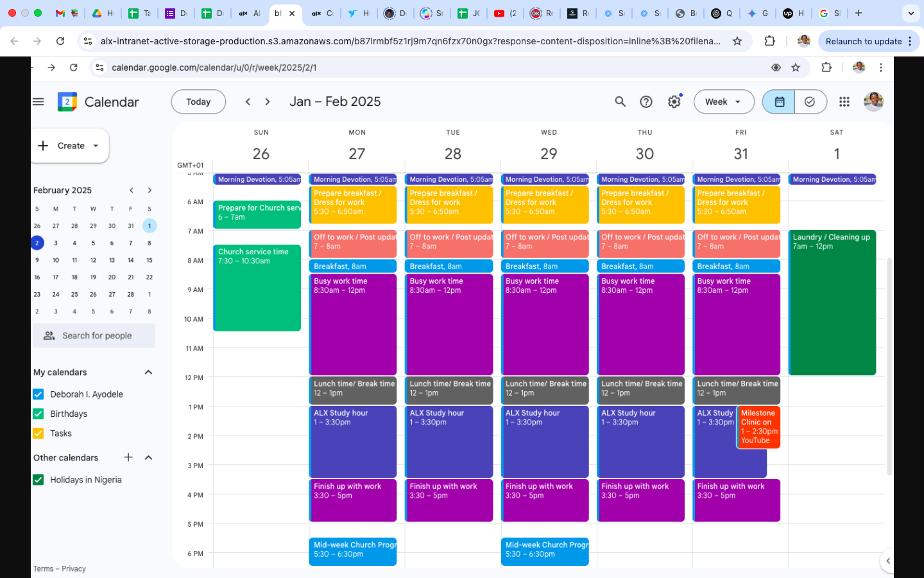Open a new browser tab
The width and height of the screenshot is (924, 578).
click(859, 13)
